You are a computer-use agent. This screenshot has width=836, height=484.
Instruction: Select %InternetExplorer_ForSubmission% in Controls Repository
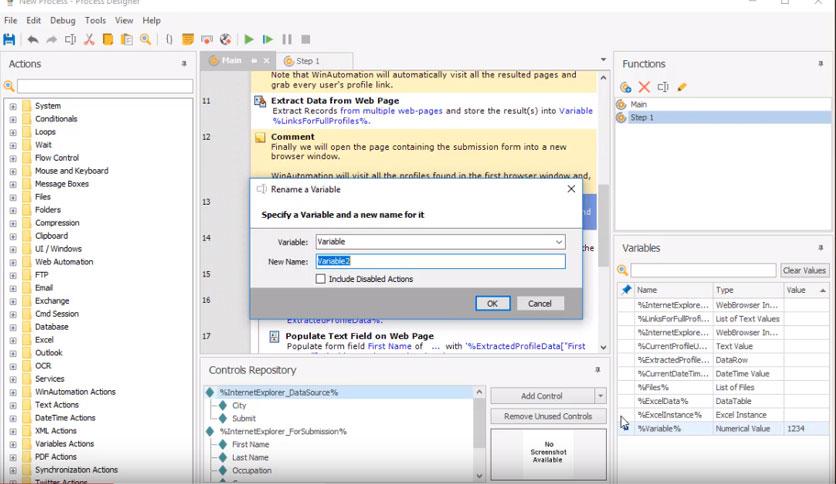pos(283,431)
